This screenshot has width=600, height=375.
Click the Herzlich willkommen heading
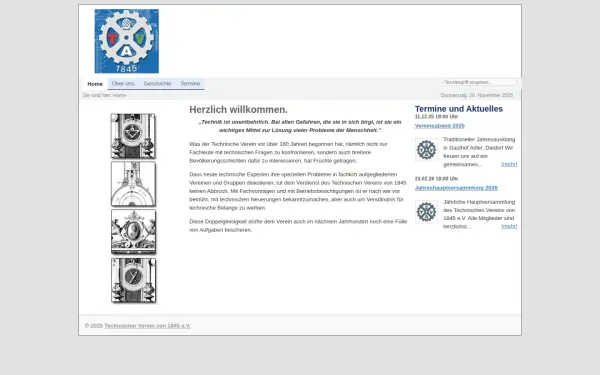point(238,109)
